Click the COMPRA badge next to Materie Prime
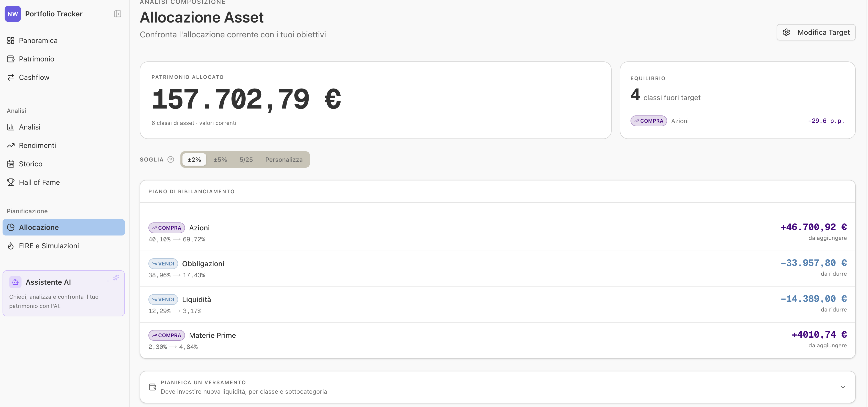 (166, 336)
